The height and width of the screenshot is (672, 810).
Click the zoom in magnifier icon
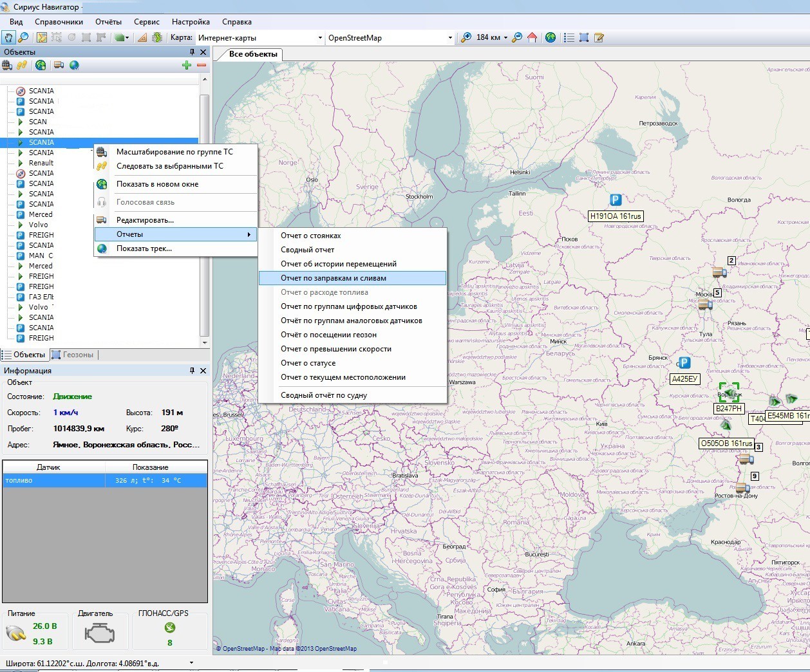pos(466,38)
